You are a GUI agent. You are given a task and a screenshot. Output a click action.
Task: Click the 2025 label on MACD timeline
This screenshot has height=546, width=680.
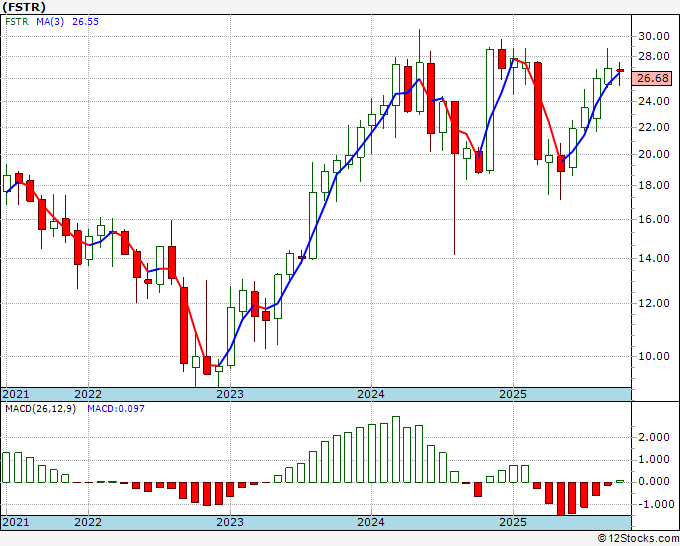coord(513,522)
